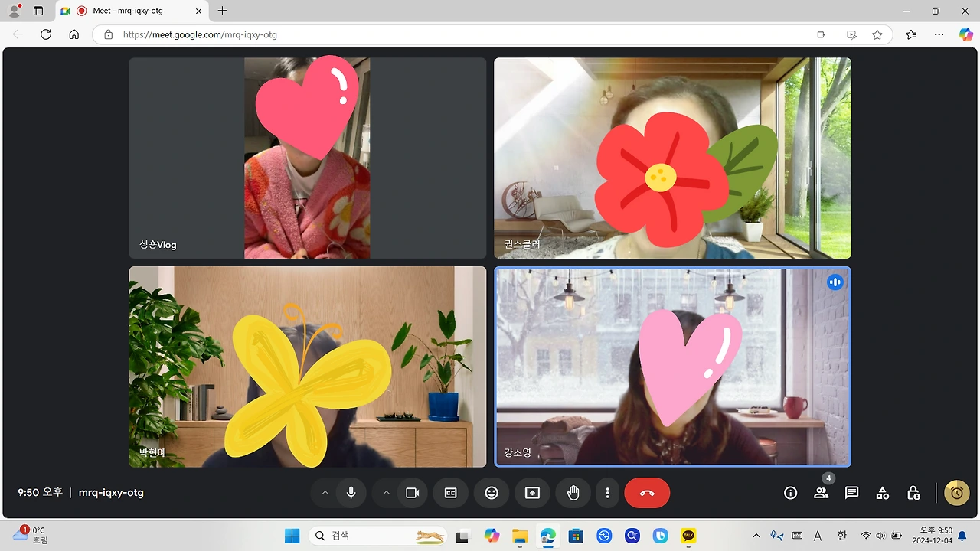Viewport: 980px width, 551px height.
Task: Leave the call with the red button
Action: point(647,493)
